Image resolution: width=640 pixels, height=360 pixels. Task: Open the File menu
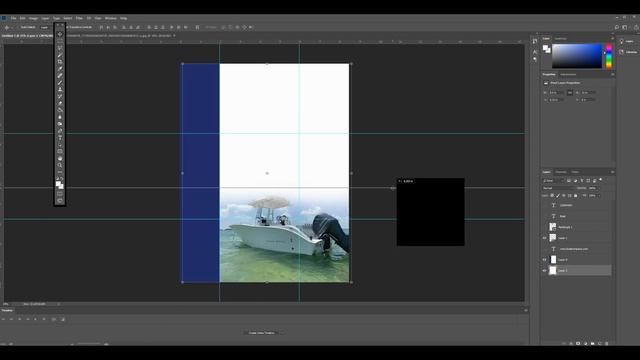(13, 18)
